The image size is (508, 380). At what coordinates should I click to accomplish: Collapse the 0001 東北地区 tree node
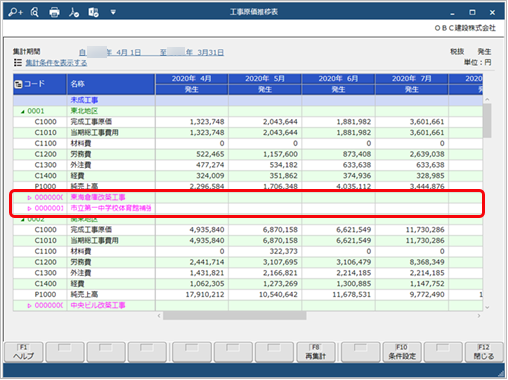[23, 112]
